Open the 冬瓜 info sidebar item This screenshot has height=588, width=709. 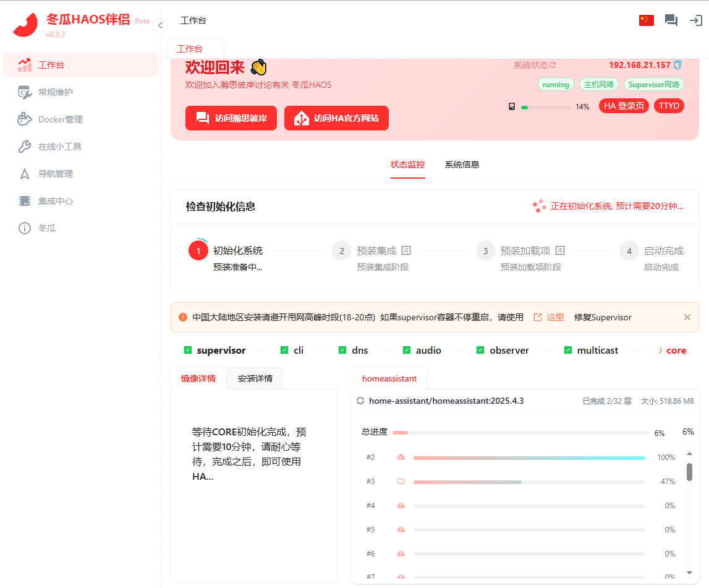point(80,228)
